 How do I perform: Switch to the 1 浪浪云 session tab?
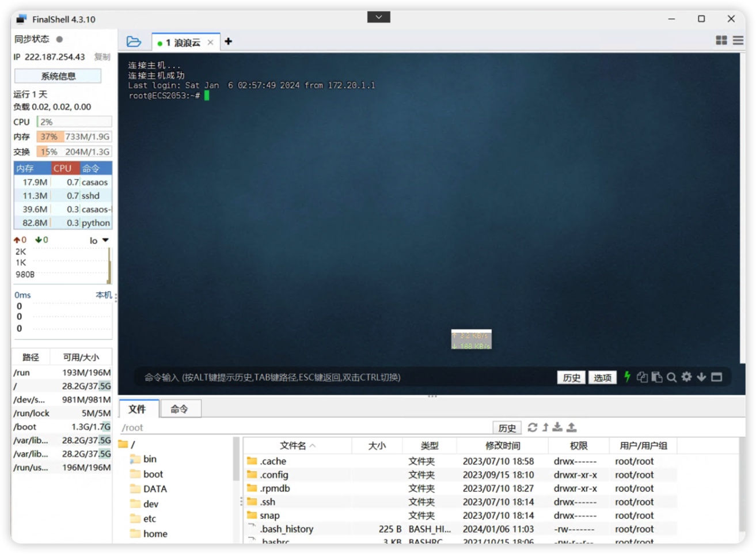(183, 43)
